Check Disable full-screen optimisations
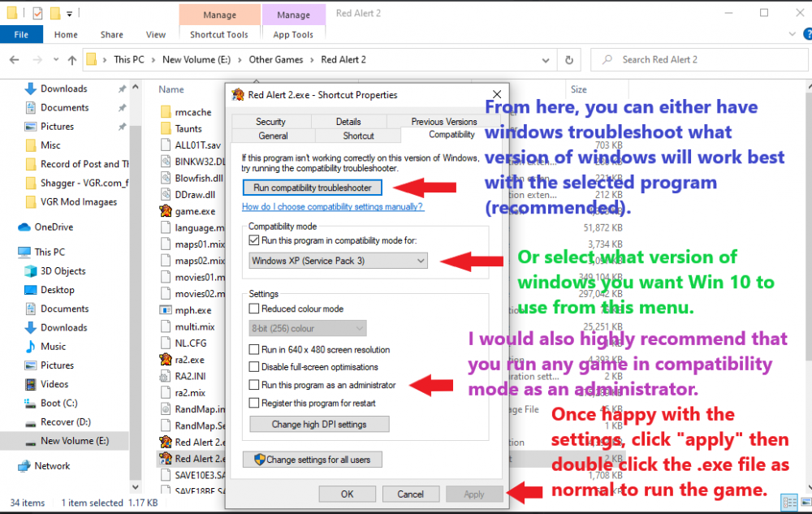The image size is (812, 514). point(253,367)
